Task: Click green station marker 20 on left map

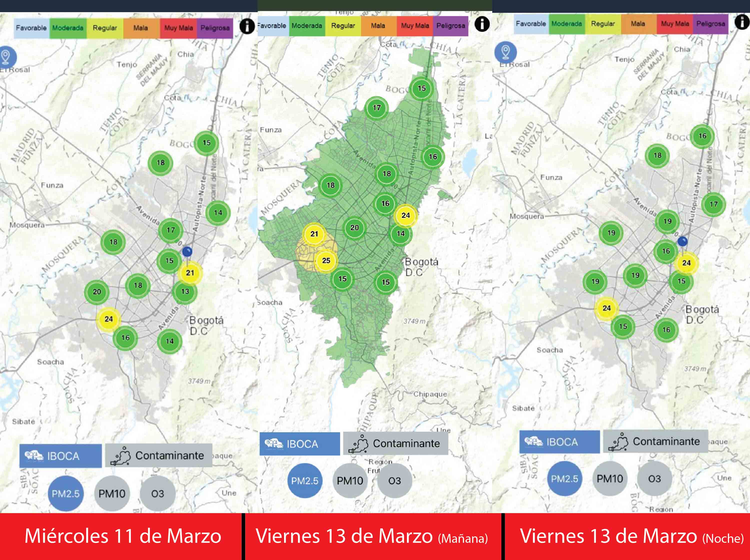Action: (97, 292)
